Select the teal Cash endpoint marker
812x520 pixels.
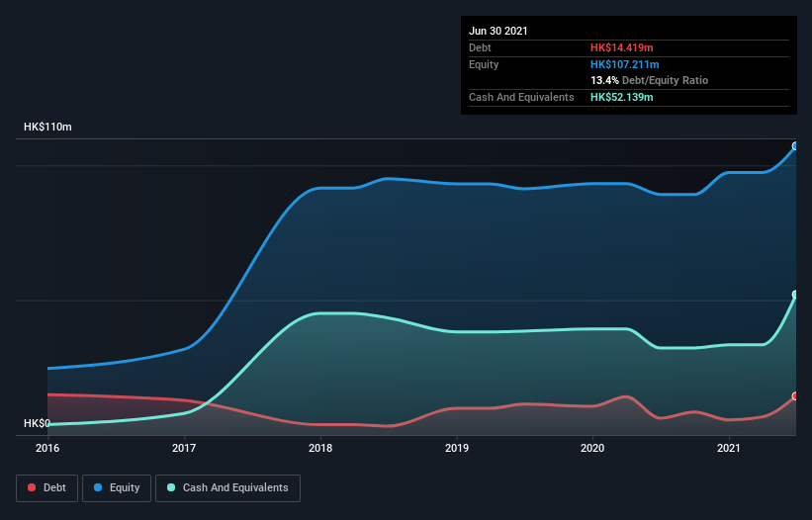tap(795, 295)
